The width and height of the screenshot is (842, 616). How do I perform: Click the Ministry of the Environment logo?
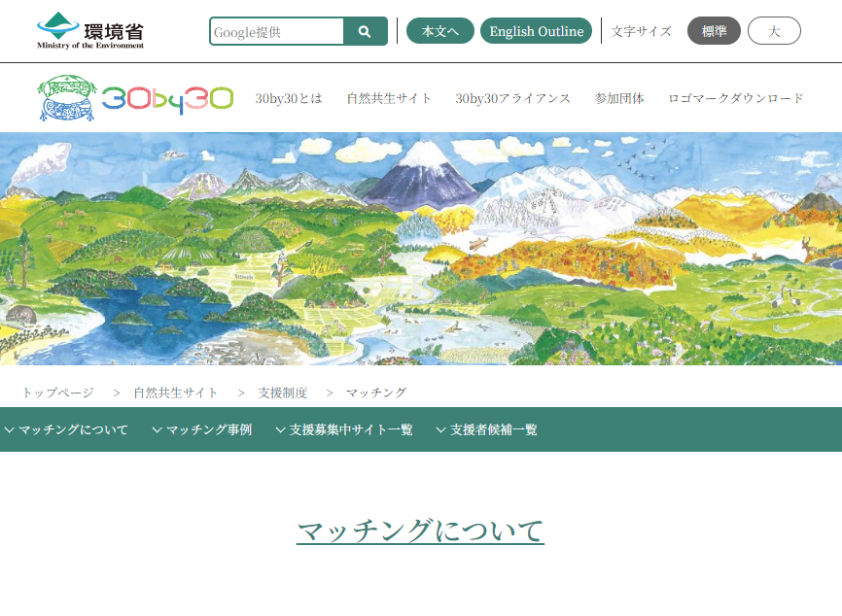coord(90,31)
